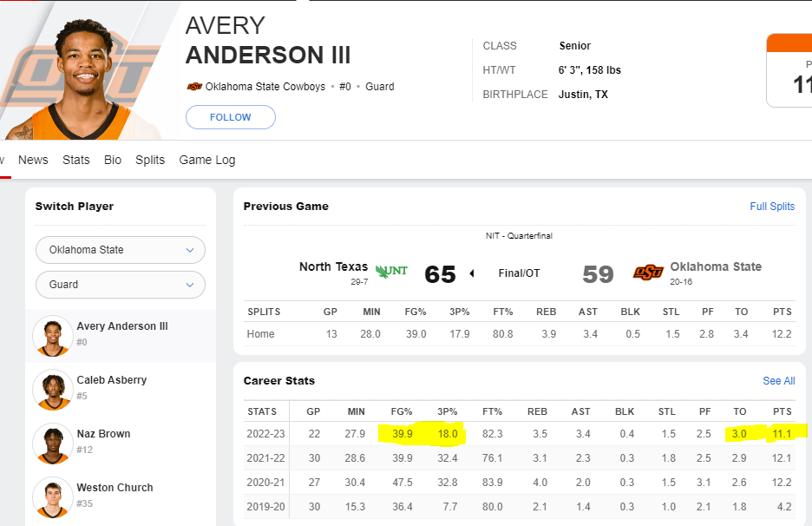
Task: Switch to the Stats tab
Action: [76, 160]
